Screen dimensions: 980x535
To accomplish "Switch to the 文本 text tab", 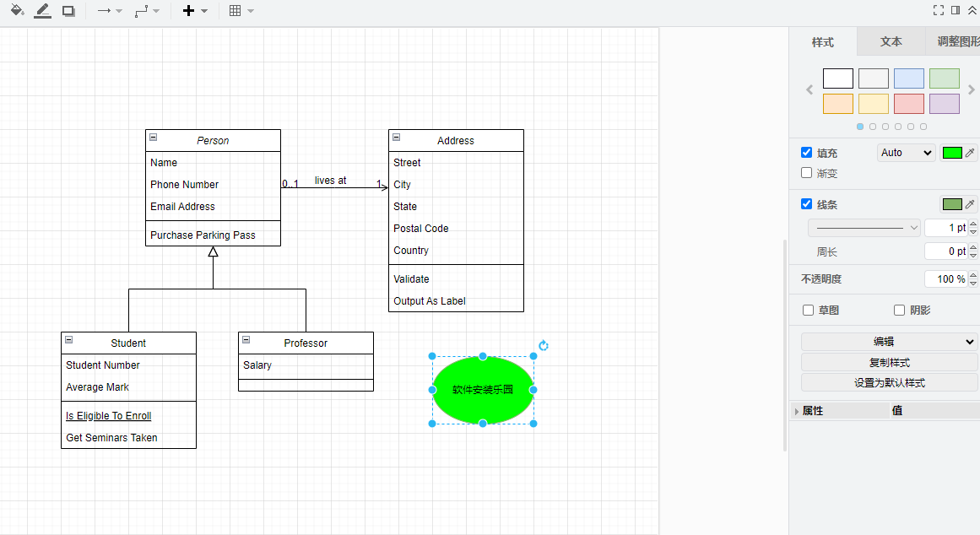I will point(891,41).
